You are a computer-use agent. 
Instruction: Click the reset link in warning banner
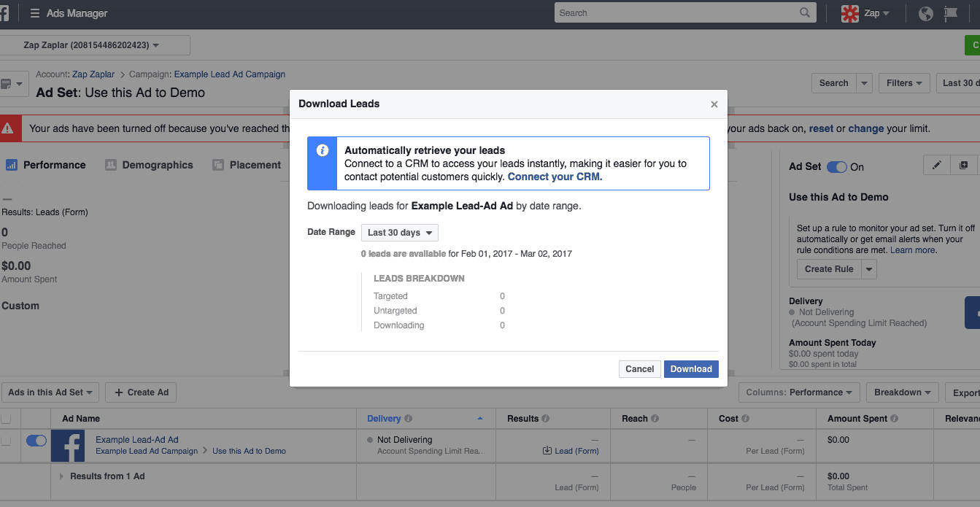[821, 128]
